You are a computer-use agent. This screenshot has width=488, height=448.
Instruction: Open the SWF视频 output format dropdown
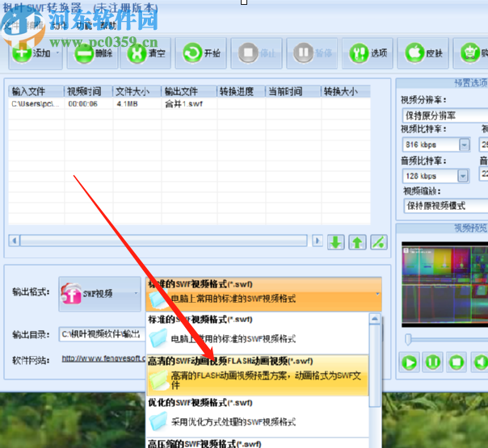[x=99, y=294]
